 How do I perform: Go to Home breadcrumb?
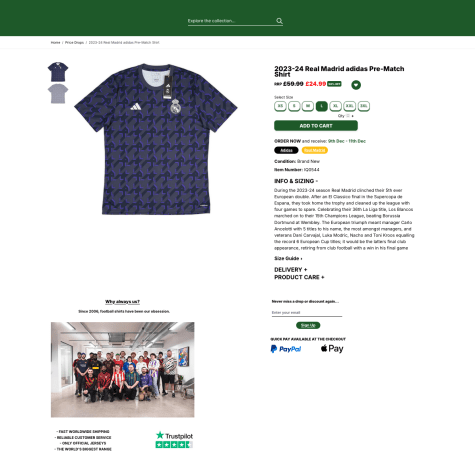55,43
